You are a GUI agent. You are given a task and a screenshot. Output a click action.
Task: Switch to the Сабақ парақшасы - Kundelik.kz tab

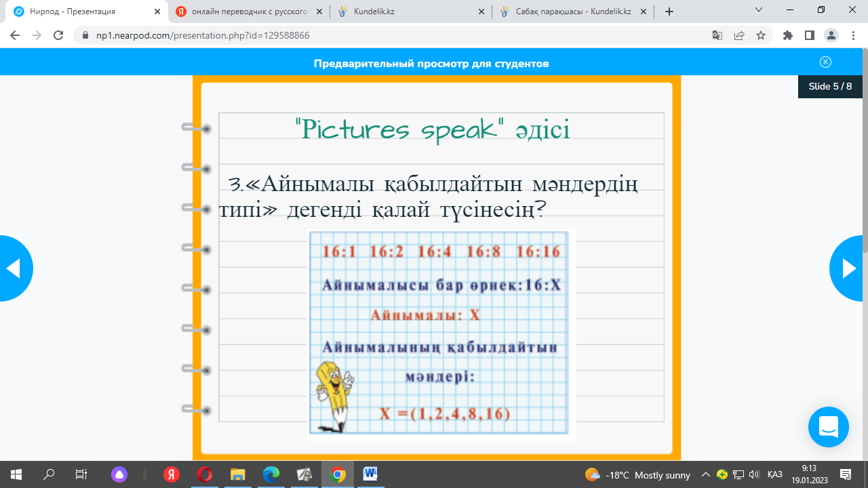tap(573, 12)
